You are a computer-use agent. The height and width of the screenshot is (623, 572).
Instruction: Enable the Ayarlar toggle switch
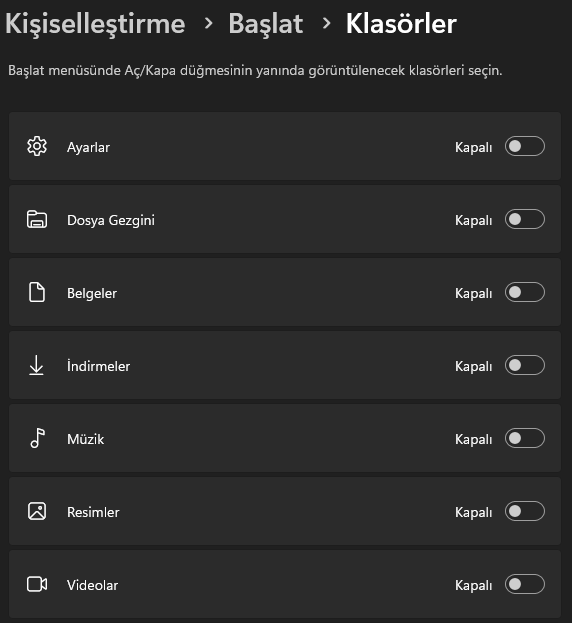(x=525, y=146)
